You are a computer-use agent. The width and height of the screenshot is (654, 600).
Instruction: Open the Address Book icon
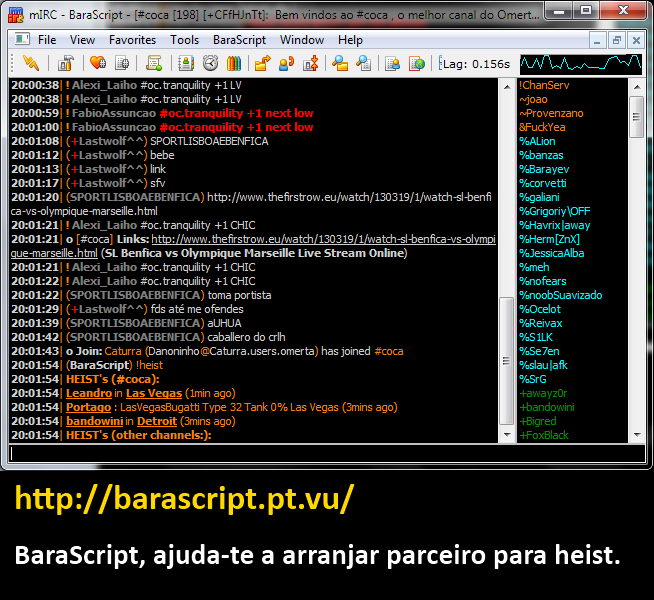click(186, 63)
